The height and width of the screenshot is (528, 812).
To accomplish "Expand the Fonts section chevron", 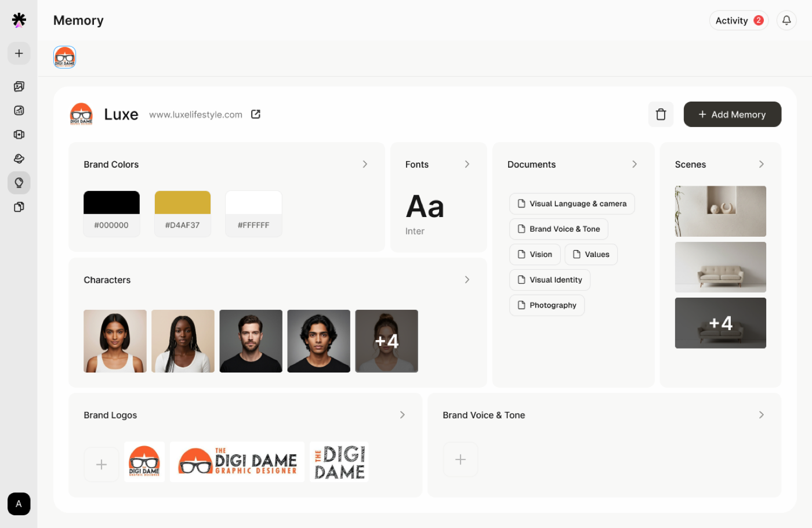I will [x=467, y=164].
